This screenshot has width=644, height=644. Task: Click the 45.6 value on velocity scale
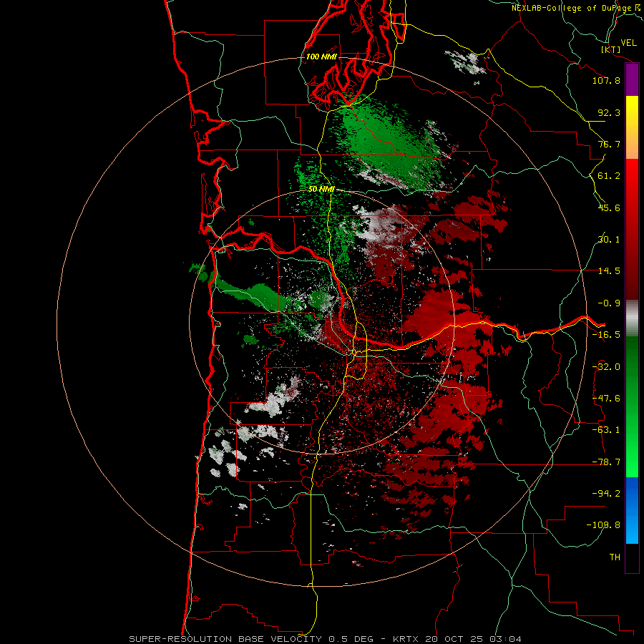tap(609, 208)
